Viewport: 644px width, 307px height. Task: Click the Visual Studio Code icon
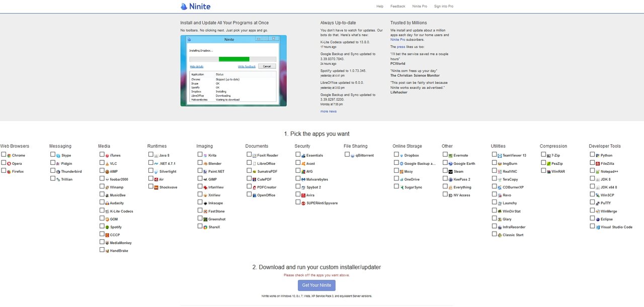[x=598, y=227]
